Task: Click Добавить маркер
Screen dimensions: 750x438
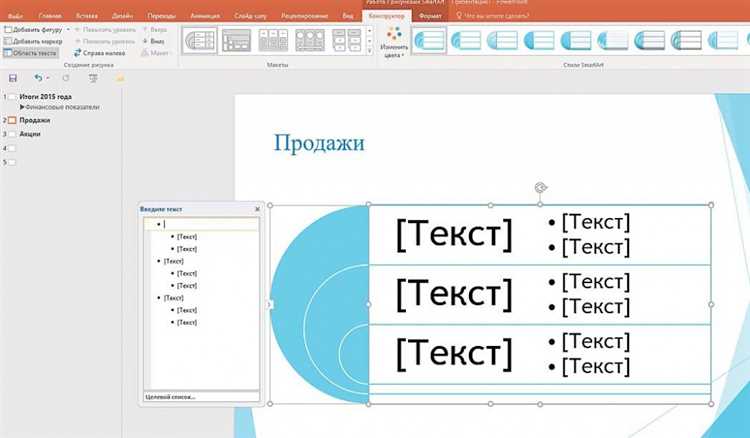Action: (x=33, y=41)
